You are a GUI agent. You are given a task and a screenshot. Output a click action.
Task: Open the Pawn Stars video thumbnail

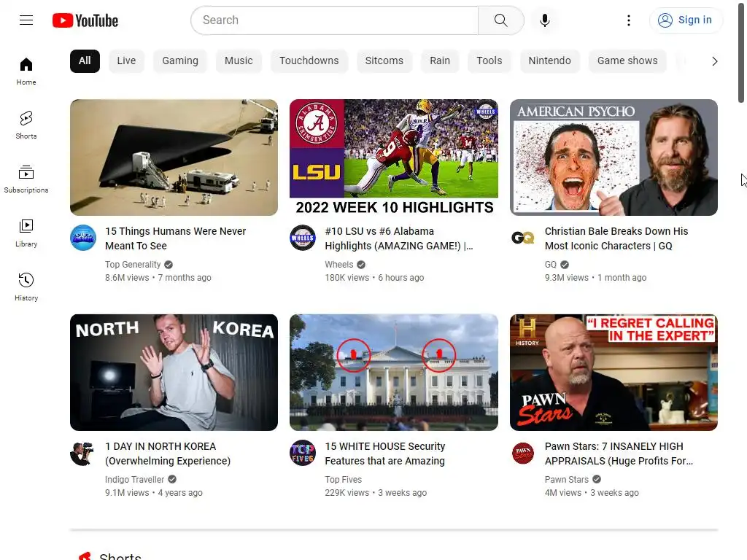614,373
